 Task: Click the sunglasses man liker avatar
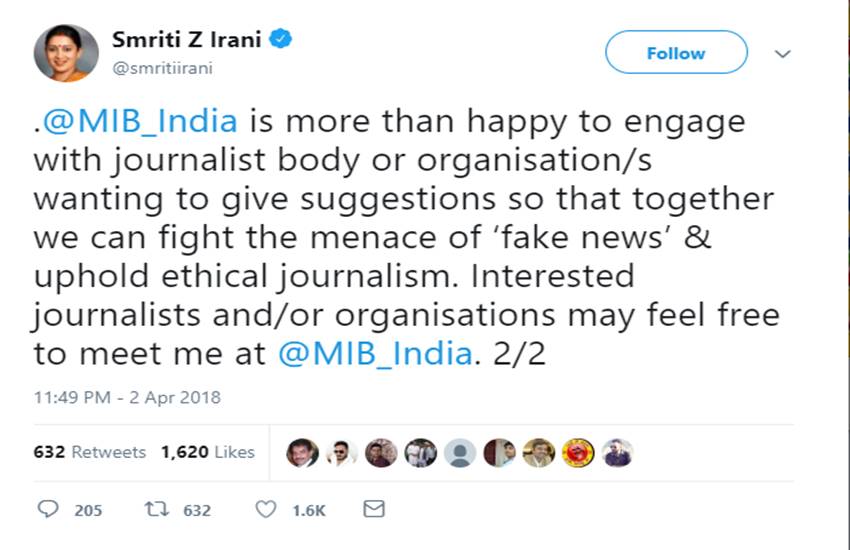[x=341, y=453]
